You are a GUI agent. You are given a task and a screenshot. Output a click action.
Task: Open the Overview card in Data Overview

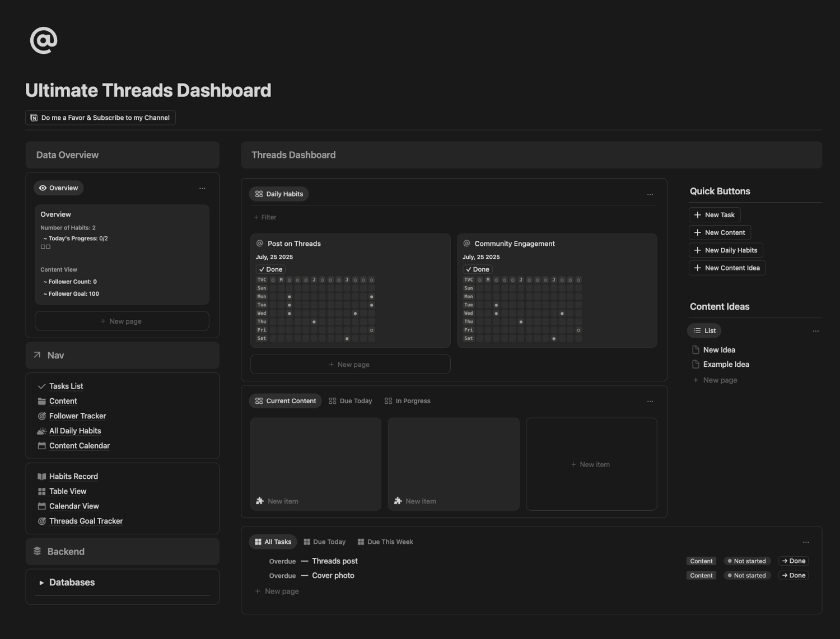[x=122, y=254]
